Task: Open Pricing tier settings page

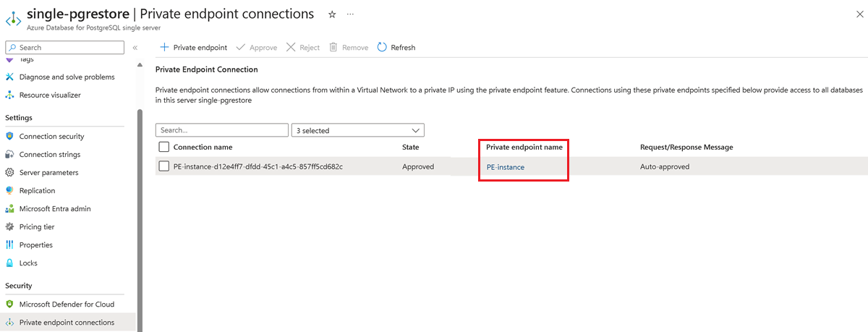Action: point(36,226)
